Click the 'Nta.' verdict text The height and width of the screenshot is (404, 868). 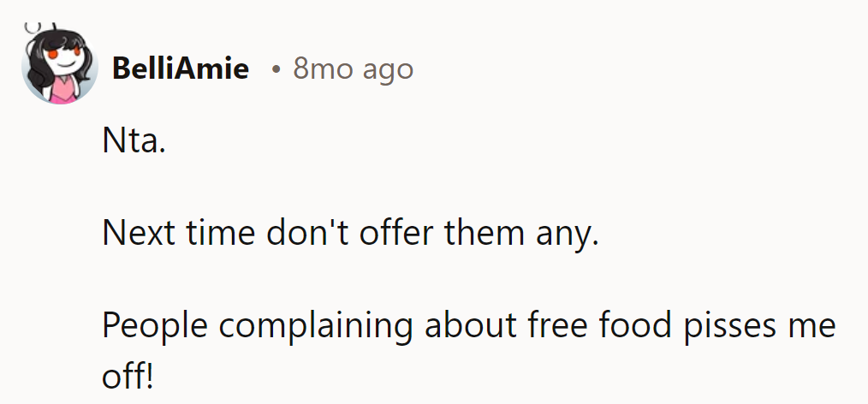pos(134,142)
